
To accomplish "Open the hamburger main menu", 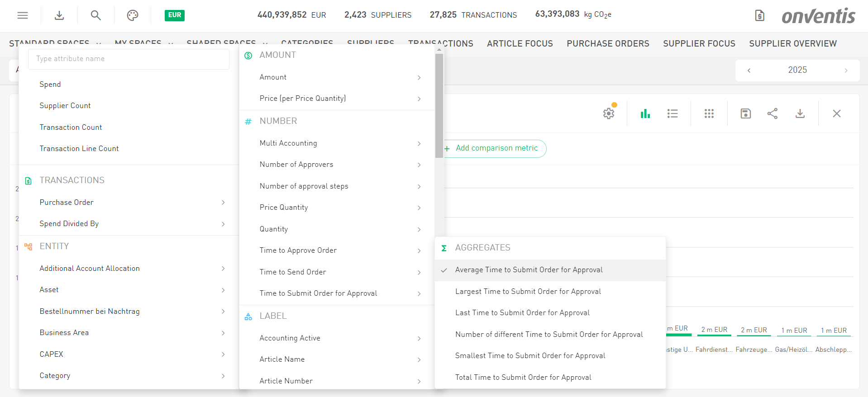I will (x=23, y=15).
